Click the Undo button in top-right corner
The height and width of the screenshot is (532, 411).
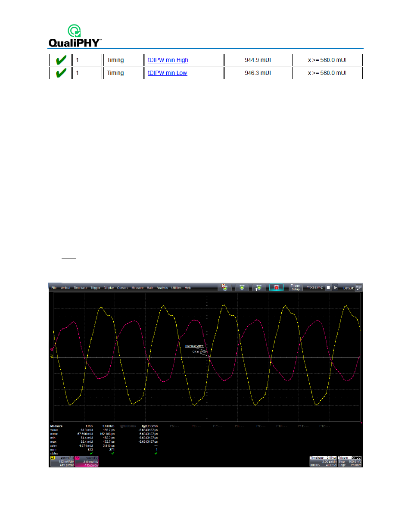point(359,288)
